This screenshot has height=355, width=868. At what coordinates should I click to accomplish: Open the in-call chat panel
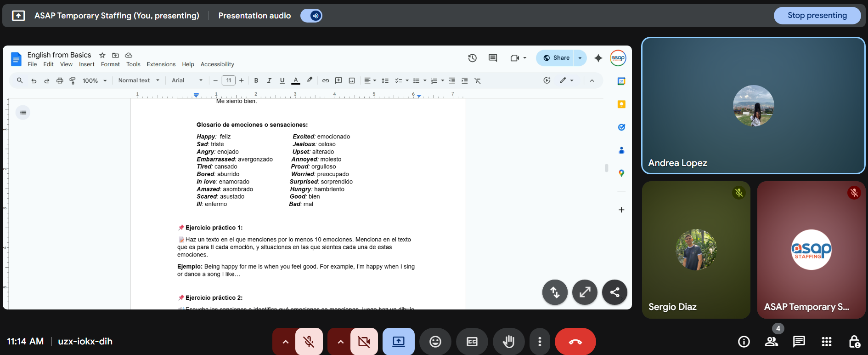[799, 342]
